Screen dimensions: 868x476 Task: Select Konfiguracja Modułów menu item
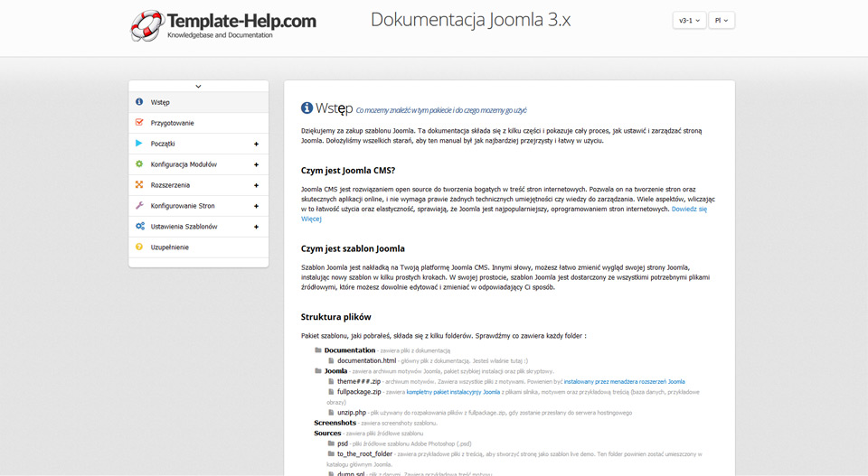tap(199, 164)
